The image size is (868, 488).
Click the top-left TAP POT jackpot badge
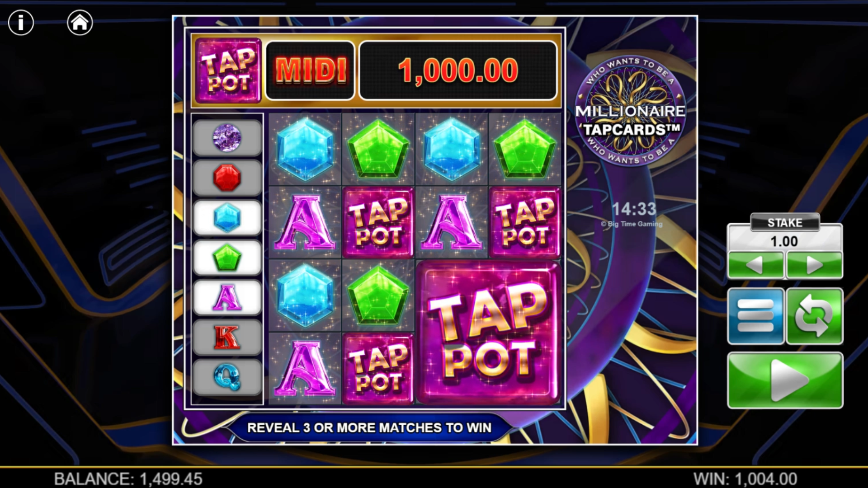(x=228, y=70)
